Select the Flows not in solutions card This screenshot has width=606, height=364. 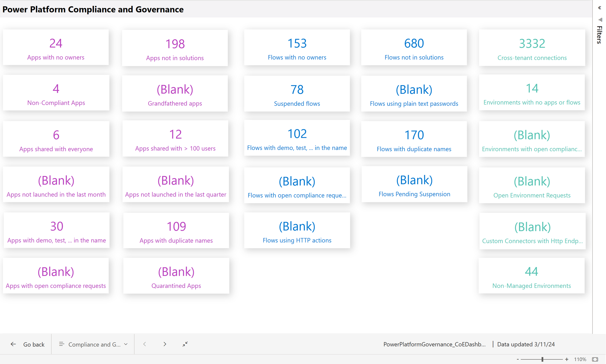click(x=414, y=48)
